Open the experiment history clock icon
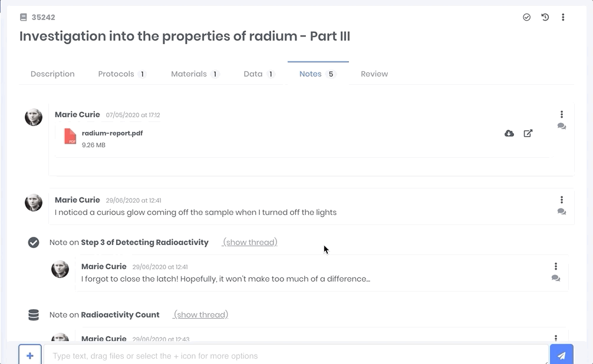593x364 pixels. click(x=545, y=18)
